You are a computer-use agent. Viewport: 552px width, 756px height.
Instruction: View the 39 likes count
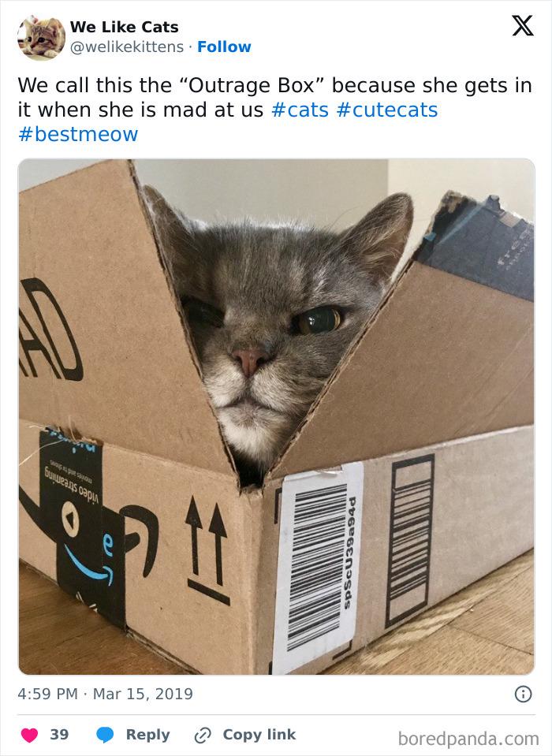(59, 735)
